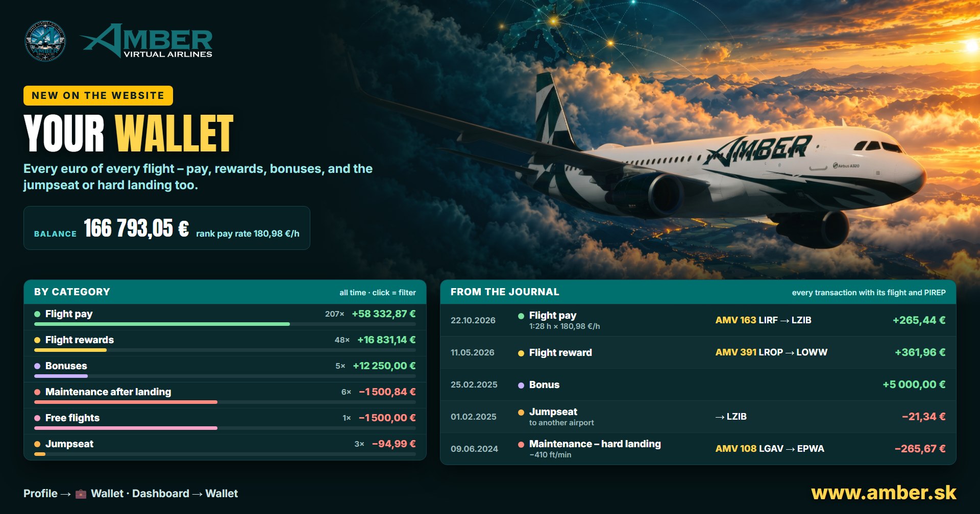Click the orange Jumpseat progress bar
Image resolution: width=980 pixels, height=514 pixels.
(40, 454)
